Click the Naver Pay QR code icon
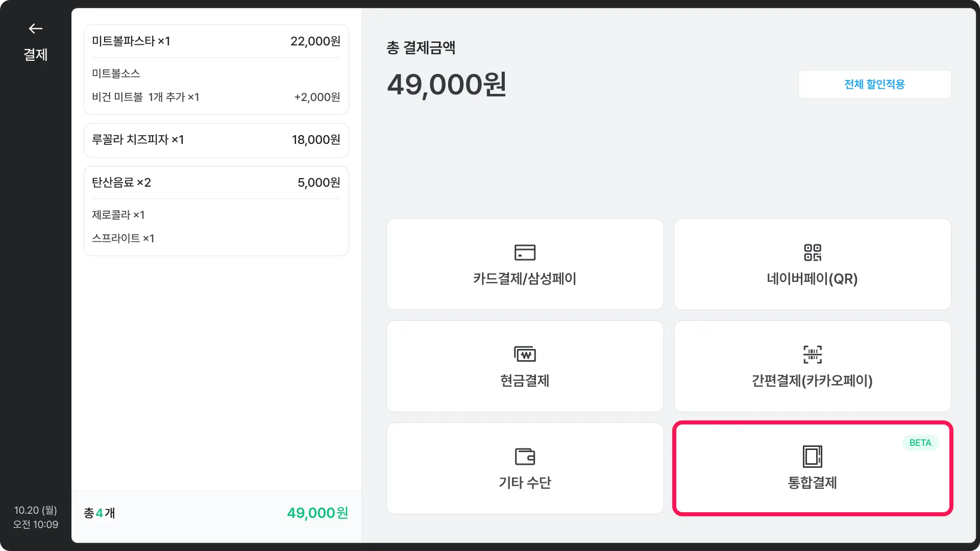The image size is (980, 551). pos(812,253)
